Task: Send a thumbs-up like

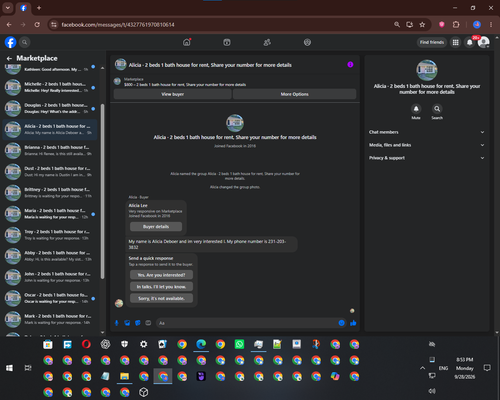Action: point(353,323)
